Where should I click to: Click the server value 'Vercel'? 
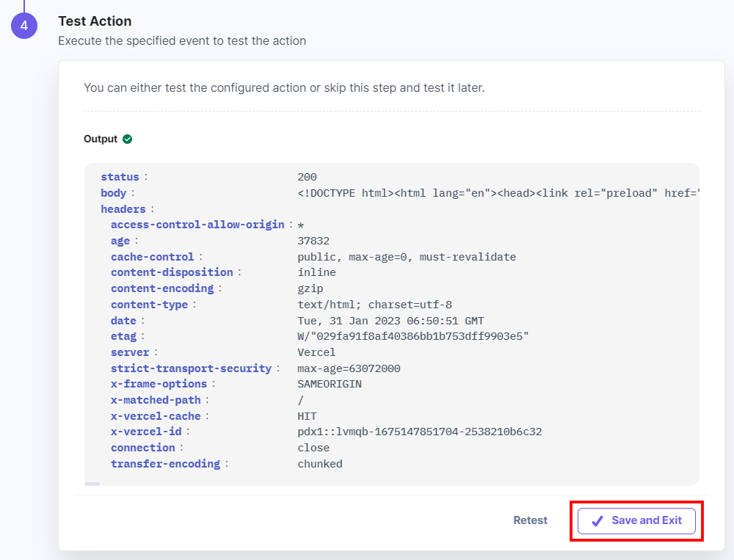316,352
